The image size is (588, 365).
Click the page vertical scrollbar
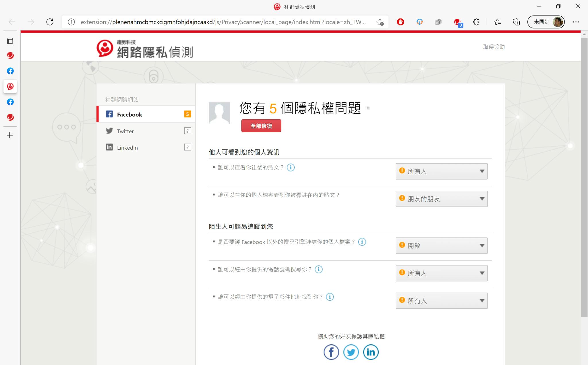click(584, 177)
